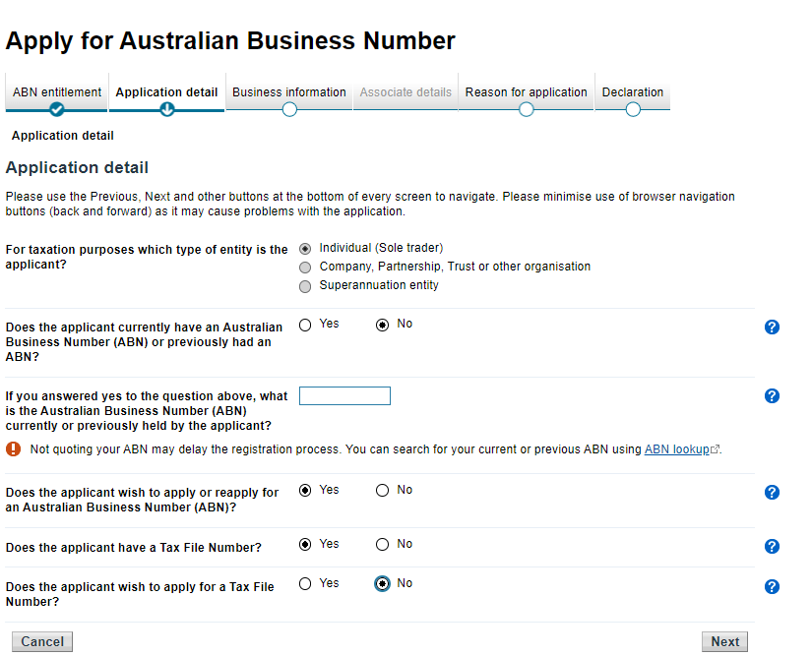Open help for apply for TFN question
The height and width of the screenshot is (656, 812).
pos(772,586)
